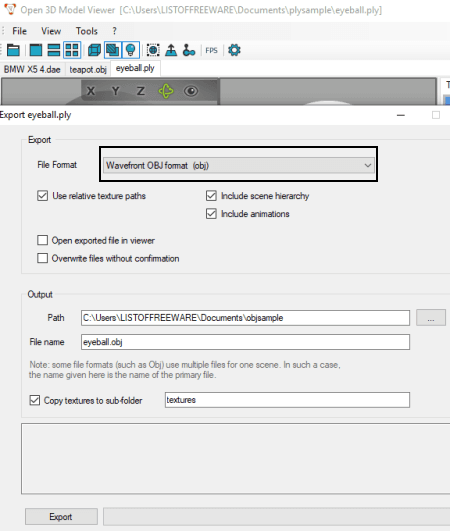Toggle textured rendering icon
Screen dimensions: 450x531
(112, 50)
